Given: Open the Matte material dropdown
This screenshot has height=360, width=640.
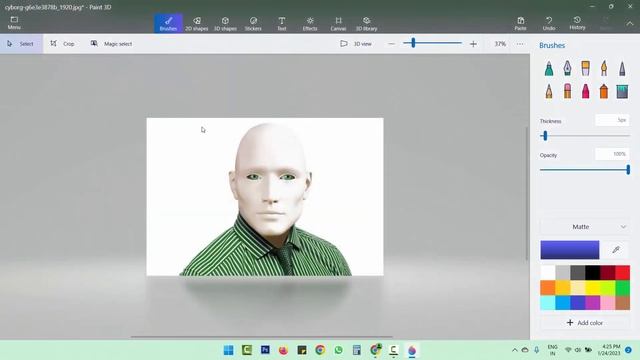Looking at the screenshot, I should (x=585, y=227).
